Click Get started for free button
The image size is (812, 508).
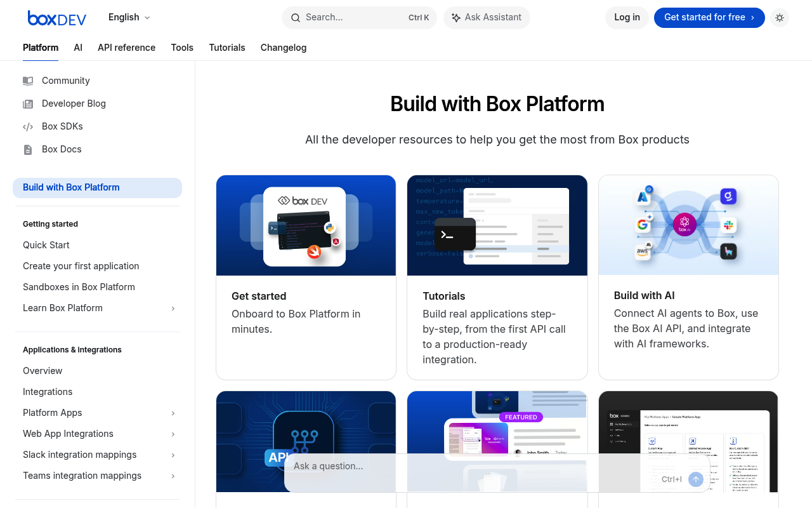pos(709,17)
